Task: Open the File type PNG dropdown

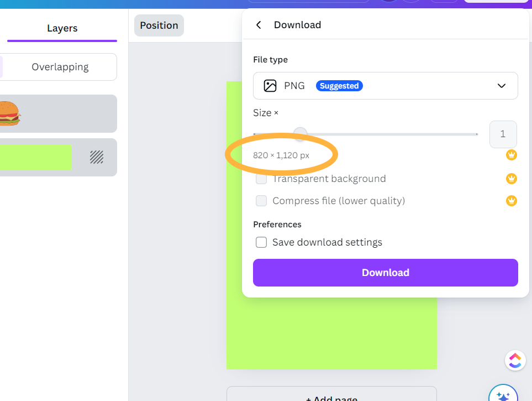Action: [385, 86]
